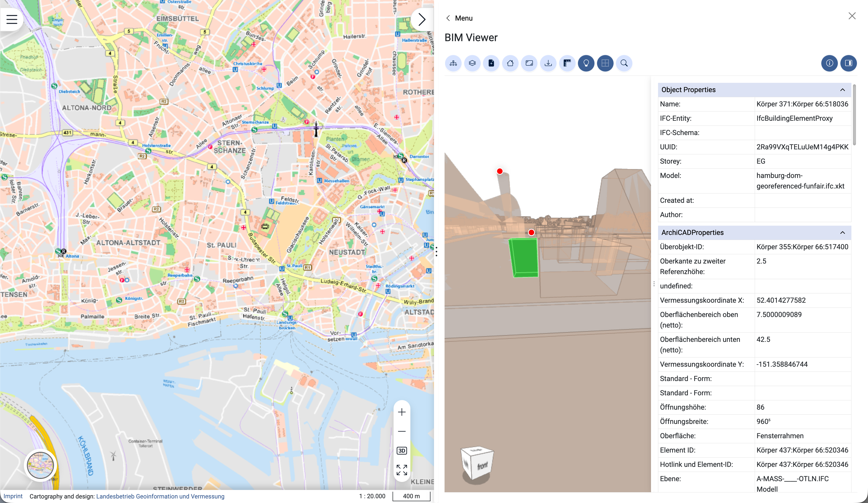
Task: Click the Oberflächenbereich oben value 7.5000009089
Action: 779,315
